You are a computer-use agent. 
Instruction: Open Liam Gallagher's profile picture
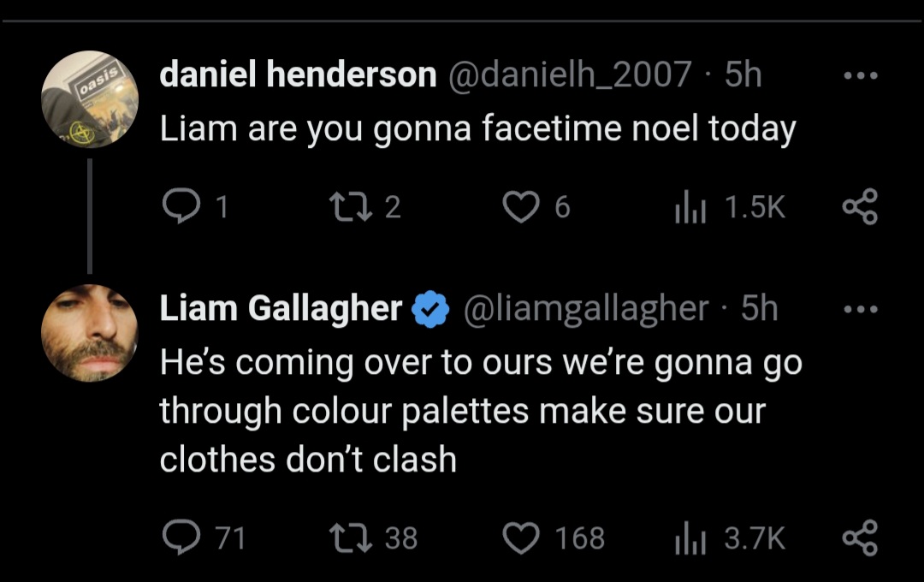click(90, 333)
